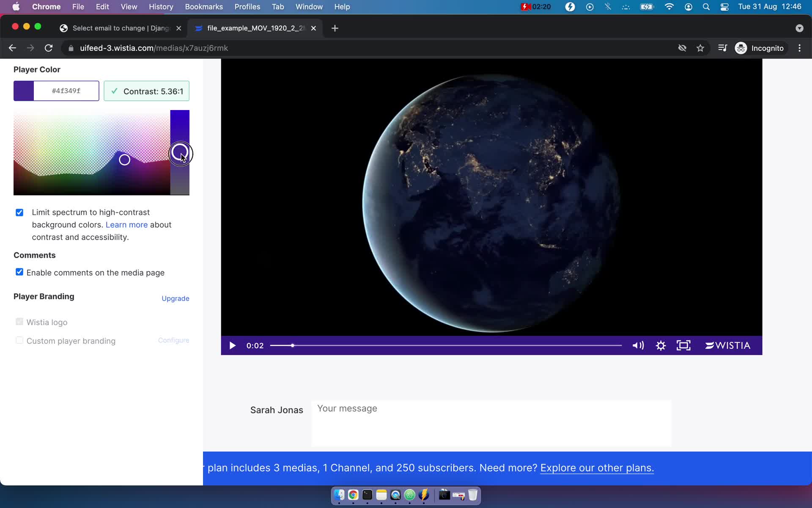The height and width of the screenshot is (508, 812).
Task: Click the Configure button for custom branding
Action: [x=174, y=340]
